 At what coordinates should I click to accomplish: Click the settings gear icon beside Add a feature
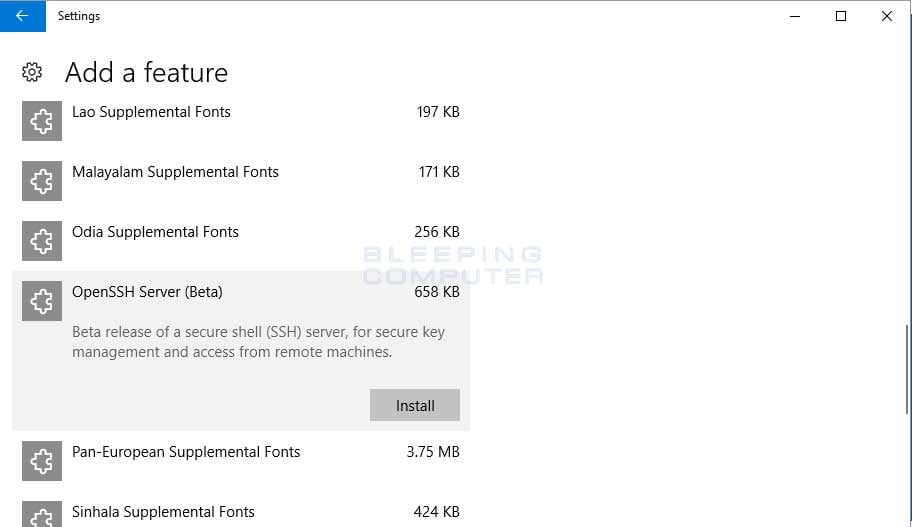point(32,72)
